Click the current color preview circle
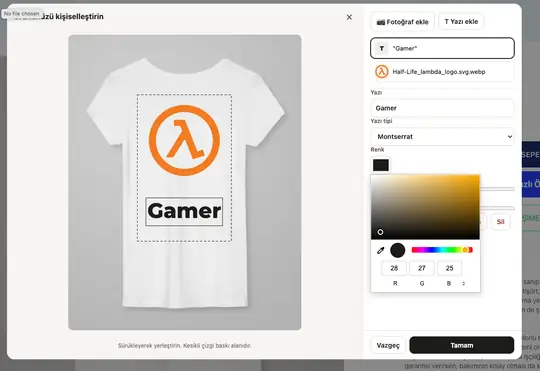540x371 pixels. click(398, 250)
